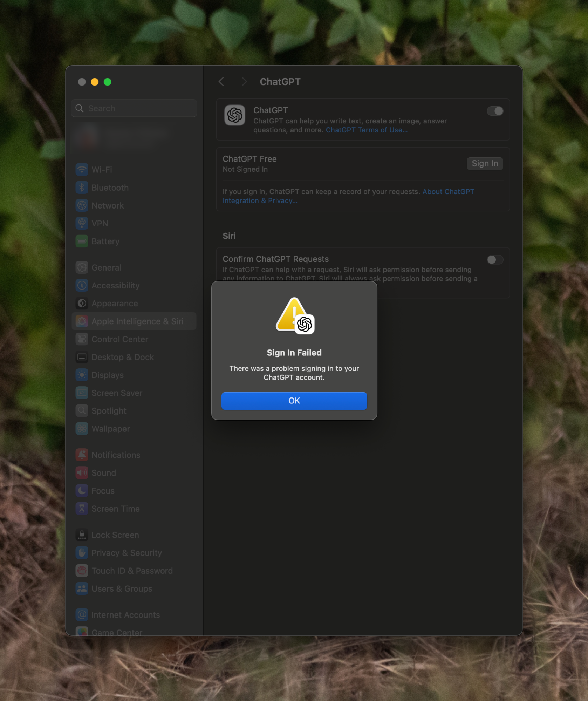Click the 'Sign In Failed' dialog title
The height and width of the screenshot is (701, 588).
(x=294, y=353)
